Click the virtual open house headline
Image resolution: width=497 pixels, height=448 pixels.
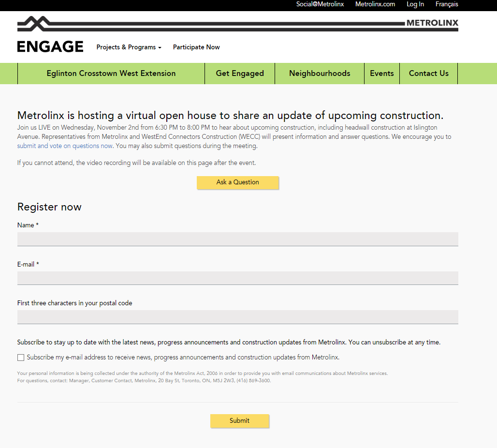pyautogui.click(x=230, y=116)
